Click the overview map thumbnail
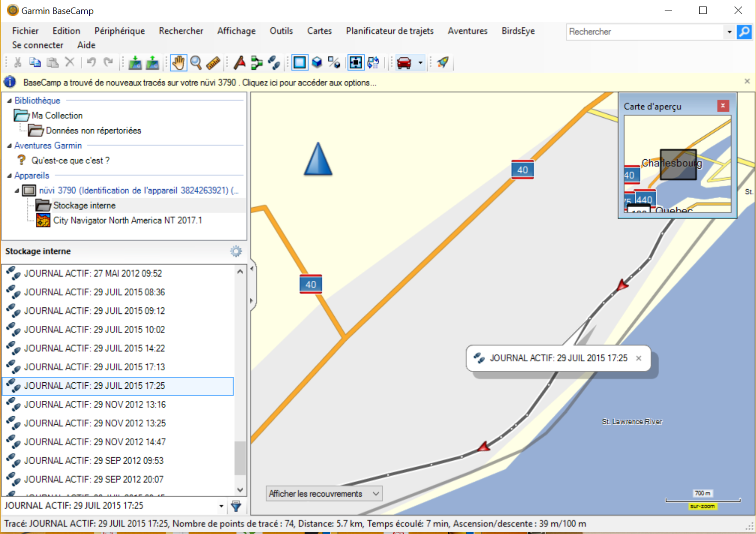 tap(678, 164)
